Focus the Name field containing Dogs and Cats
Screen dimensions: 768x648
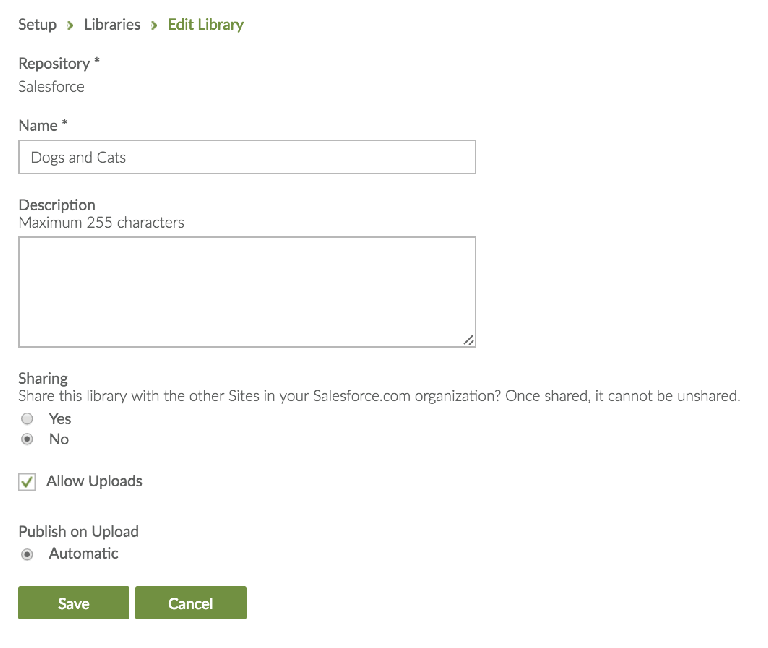(x=247, y=157)
